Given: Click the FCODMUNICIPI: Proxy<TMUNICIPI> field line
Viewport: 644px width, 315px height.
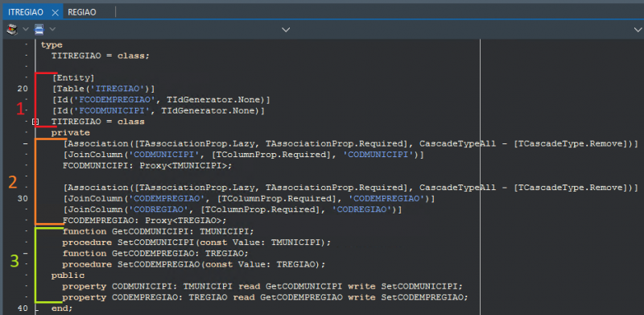Looking at the screenshot, I should coord(147,166).
